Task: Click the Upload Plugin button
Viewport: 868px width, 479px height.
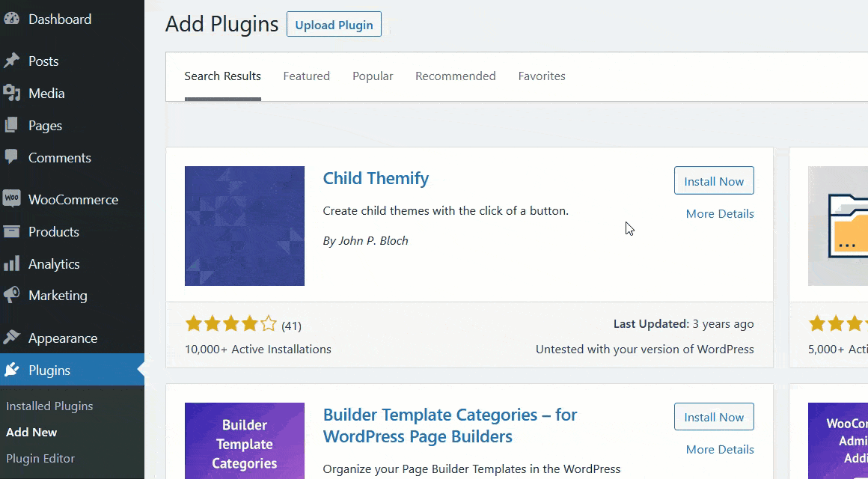Action: [334, 25]
